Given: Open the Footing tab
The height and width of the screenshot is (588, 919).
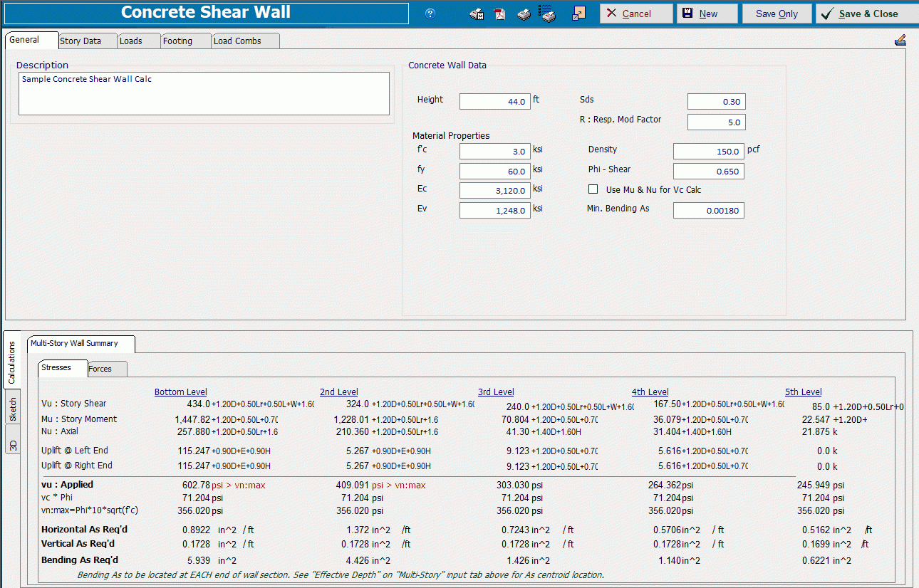Looking at the screenshot, I should point(177,41).
